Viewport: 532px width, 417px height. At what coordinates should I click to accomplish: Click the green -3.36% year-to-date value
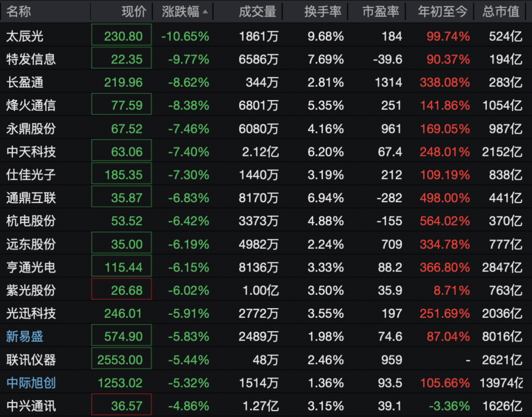tap(450, 406)
